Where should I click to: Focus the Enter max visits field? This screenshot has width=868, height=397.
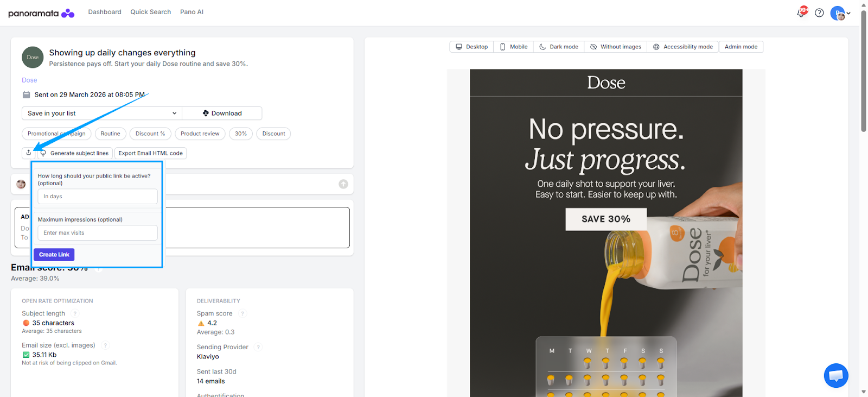pos(98,233)
